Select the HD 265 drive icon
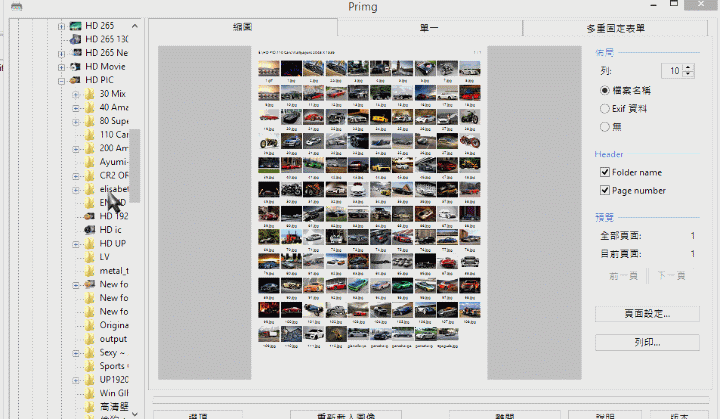Viewport: 720px width, 419px height. [75, 26]
